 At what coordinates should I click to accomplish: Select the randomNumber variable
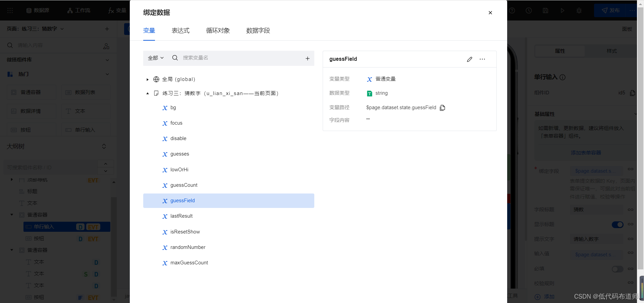tap(187, 247)
